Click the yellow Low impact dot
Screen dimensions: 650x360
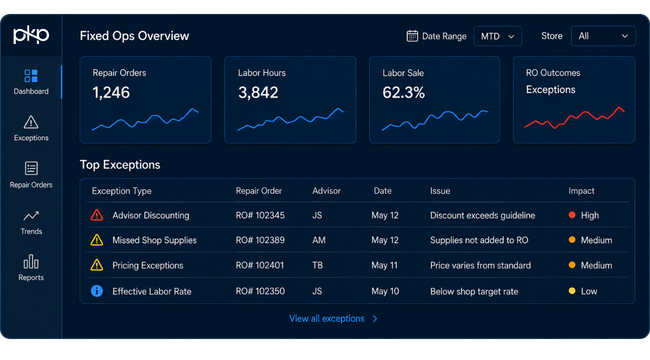(572, 291)
